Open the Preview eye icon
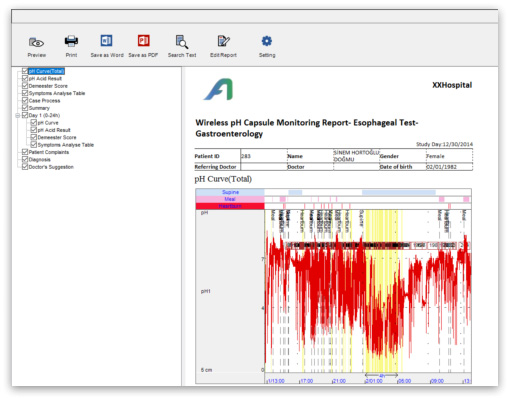The height and width of the screenshot is (398, 508). (x=36, y=42)
